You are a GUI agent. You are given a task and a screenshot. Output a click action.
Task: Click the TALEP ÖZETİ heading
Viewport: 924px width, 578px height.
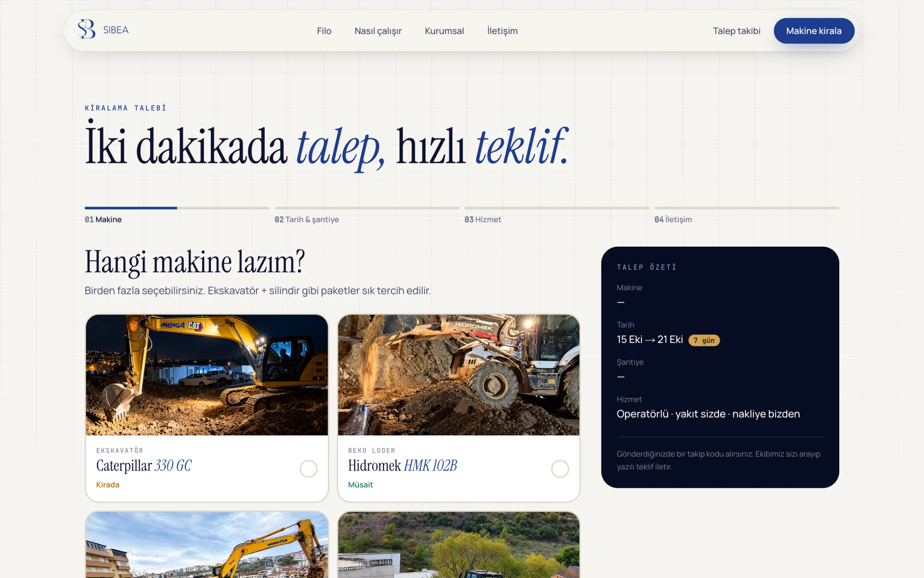(x=646, y=267)
